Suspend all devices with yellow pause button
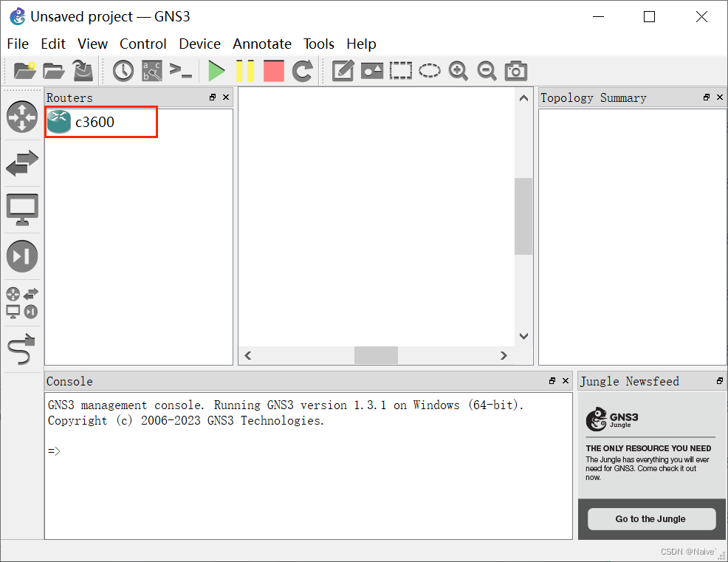Screen dimensions: 728x562 click(245, 71)
